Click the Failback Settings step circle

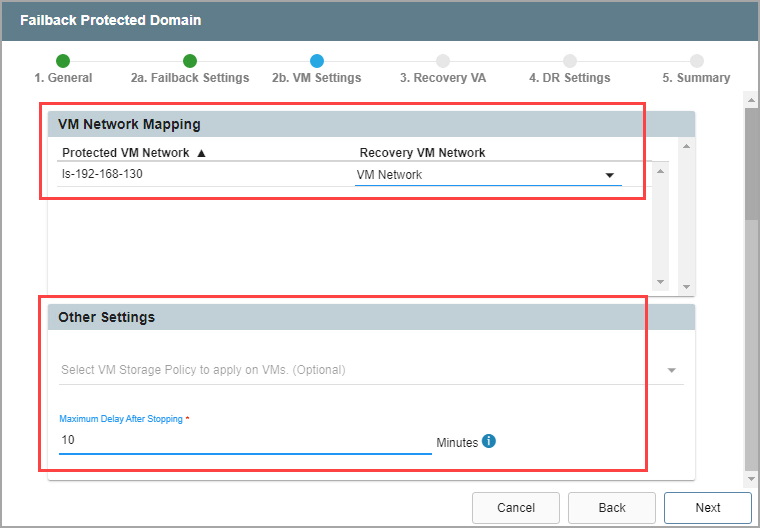pyautogui.click(x=190, y=61)
